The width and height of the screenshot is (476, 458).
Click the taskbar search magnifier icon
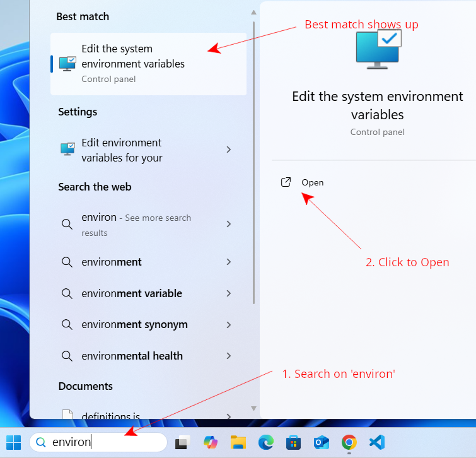point(41,442)
